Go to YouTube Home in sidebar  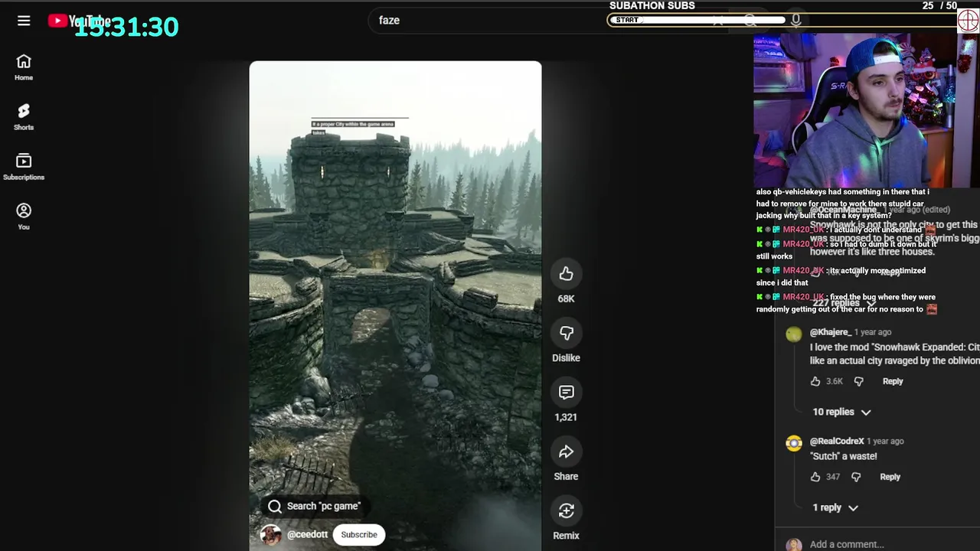click(24, 67)
